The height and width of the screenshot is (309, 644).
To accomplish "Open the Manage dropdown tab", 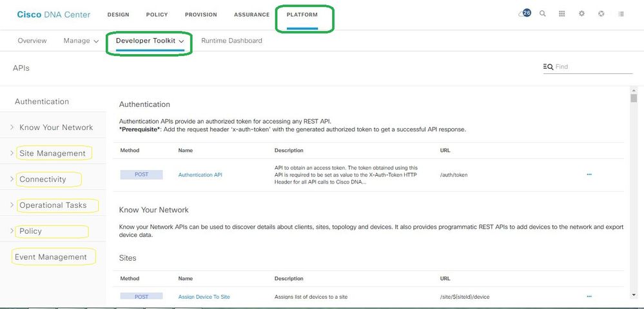I will click(81, 41).
